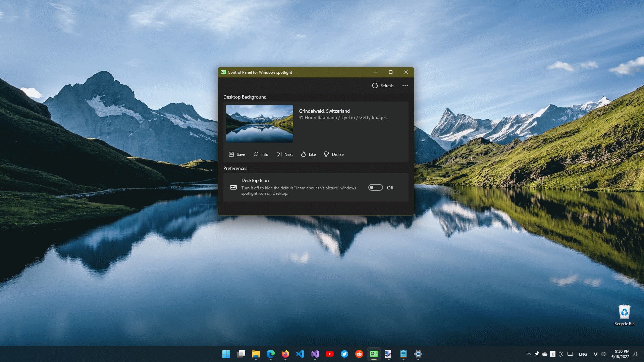Open Settings gear from taskbar

pos(418,354)
